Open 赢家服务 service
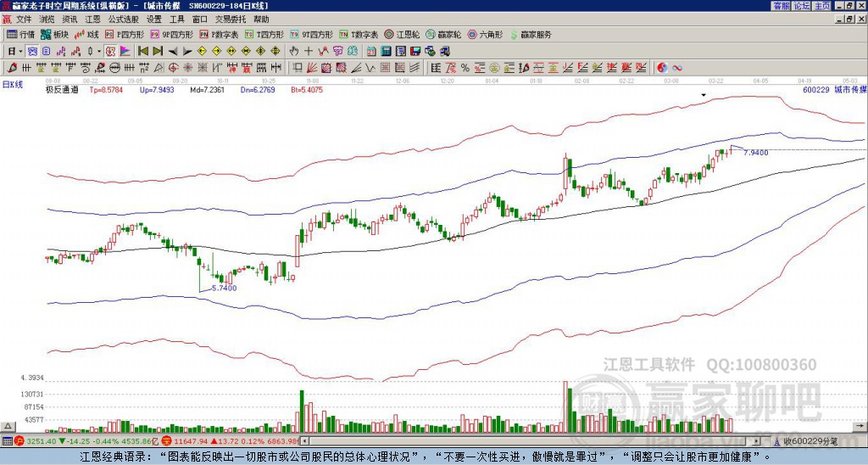This screenshot has width=868, height=465. (x=531, y=34)
